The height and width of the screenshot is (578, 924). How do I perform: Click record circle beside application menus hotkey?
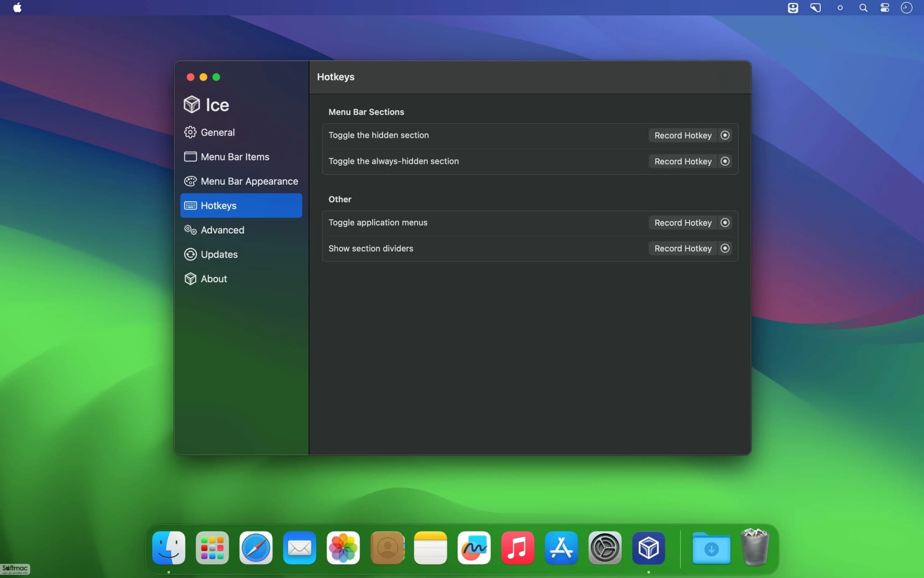click(725, 223)
